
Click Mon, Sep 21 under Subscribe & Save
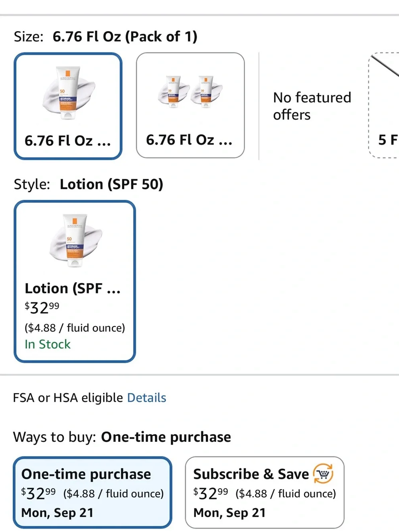[x=229, y=513]
